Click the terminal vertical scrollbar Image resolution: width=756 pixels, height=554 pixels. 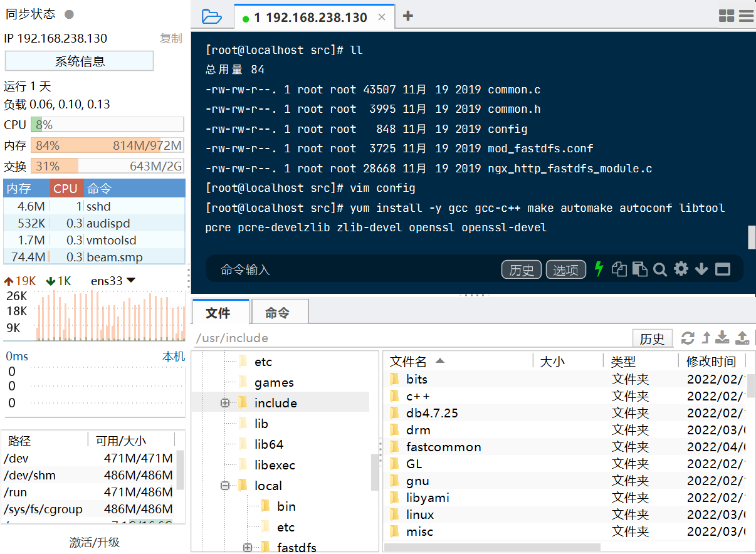click(x=752, y=237)
